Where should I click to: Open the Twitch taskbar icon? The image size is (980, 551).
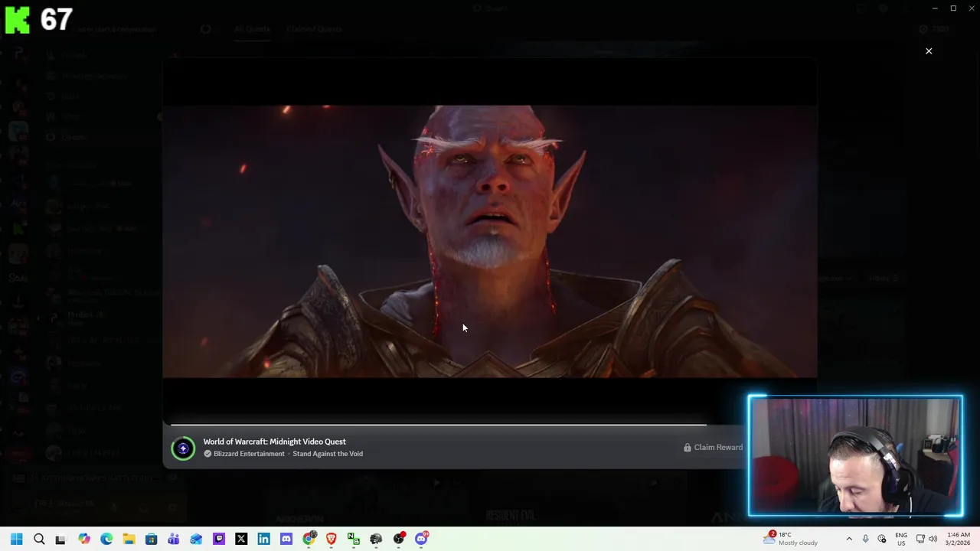219,539
